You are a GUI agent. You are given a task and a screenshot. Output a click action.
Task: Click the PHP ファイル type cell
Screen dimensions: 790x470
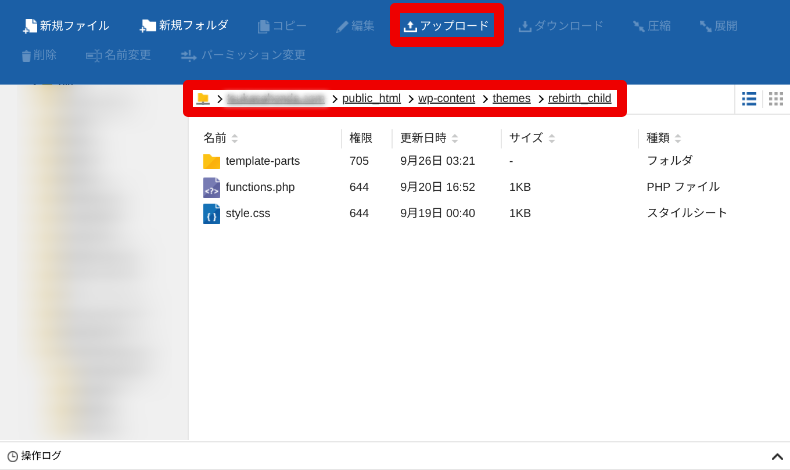683,187
